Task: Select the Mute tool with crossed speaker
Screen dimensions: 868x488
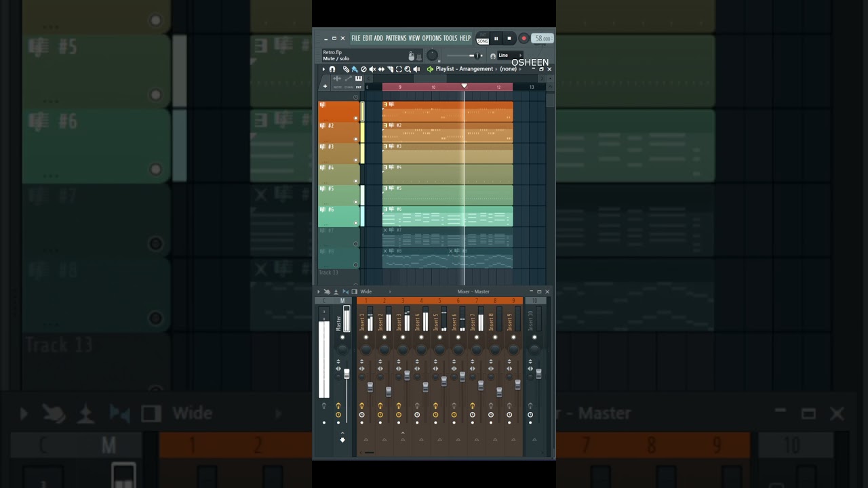Action: [x=372, y=69]
